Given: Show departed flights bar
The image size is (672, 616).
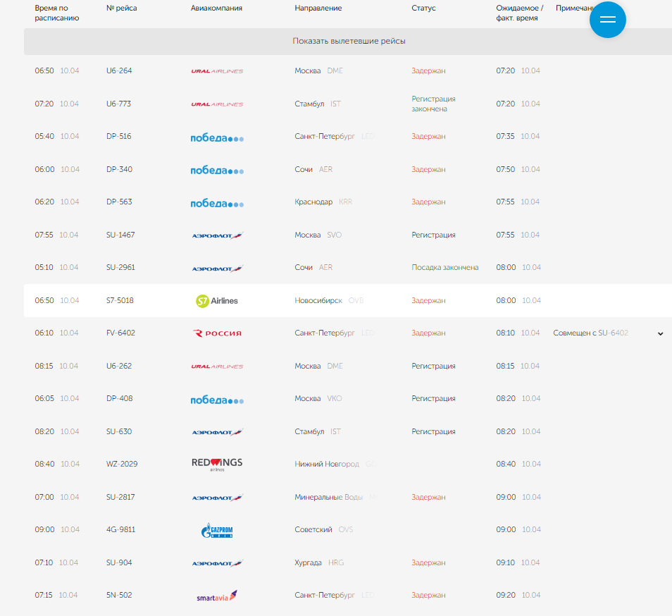Looking at the screenshot, I should 349,42.
